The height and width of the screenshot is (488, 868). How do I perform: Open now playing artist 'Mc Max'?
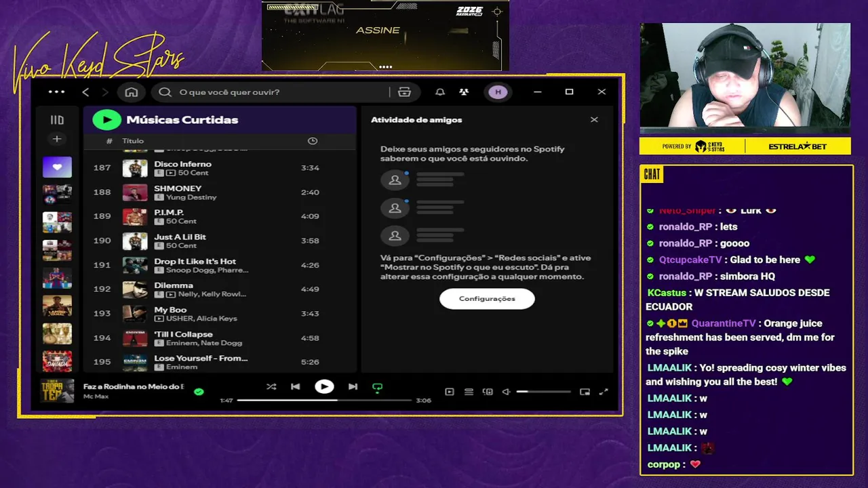pos(96,396)
